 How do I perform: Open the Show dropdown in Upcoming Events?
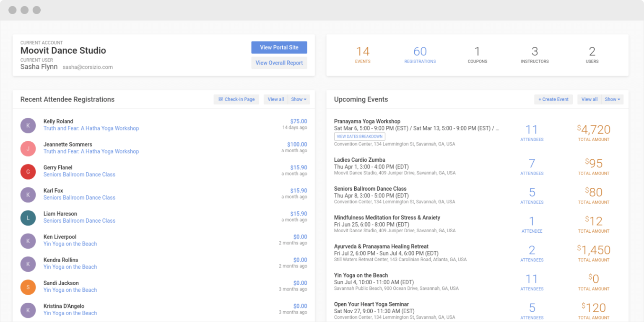pos(613,99)
